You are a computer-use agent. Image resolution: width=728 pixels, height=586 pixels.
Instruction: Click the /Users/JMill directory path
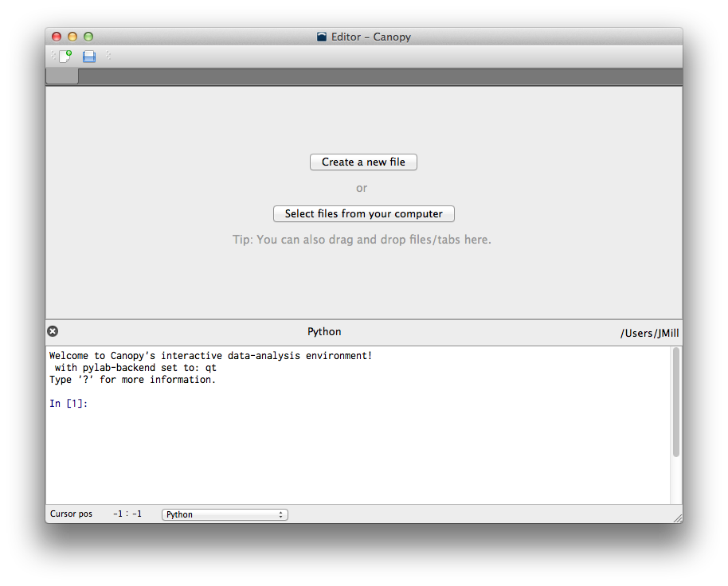[649, 333]
